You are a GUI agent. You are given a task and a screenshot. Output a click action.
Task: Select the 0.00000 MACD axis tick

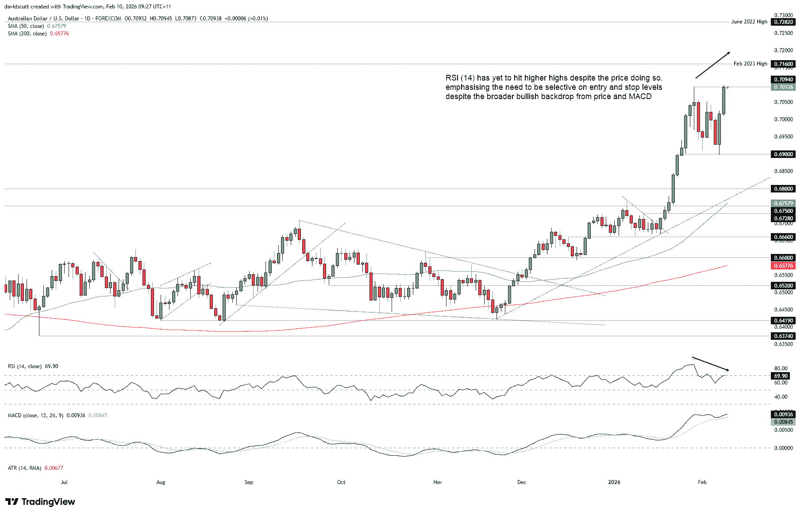point(783,448)
